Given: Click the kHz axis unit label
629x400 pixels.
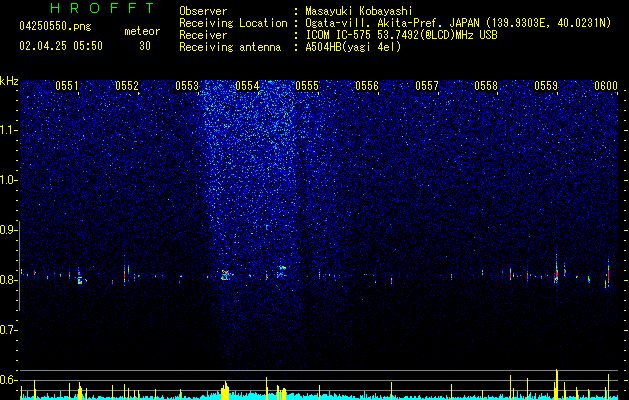Looking at the screenshot, I should point(9,81).
